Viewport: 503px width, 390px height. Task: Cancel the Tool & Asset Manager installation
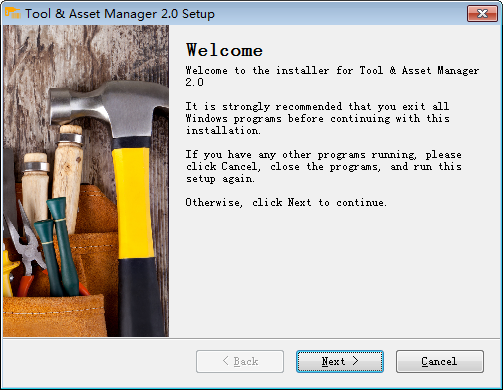(440, 361)
